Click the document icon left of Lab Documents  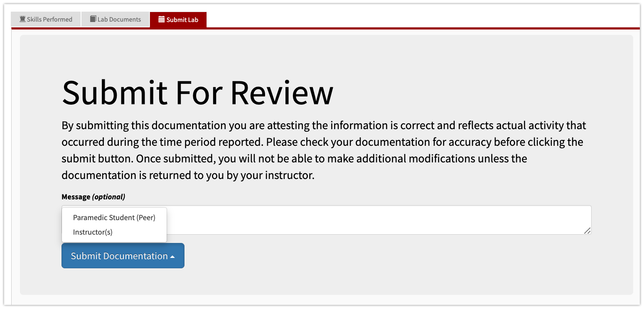point(92,19)
